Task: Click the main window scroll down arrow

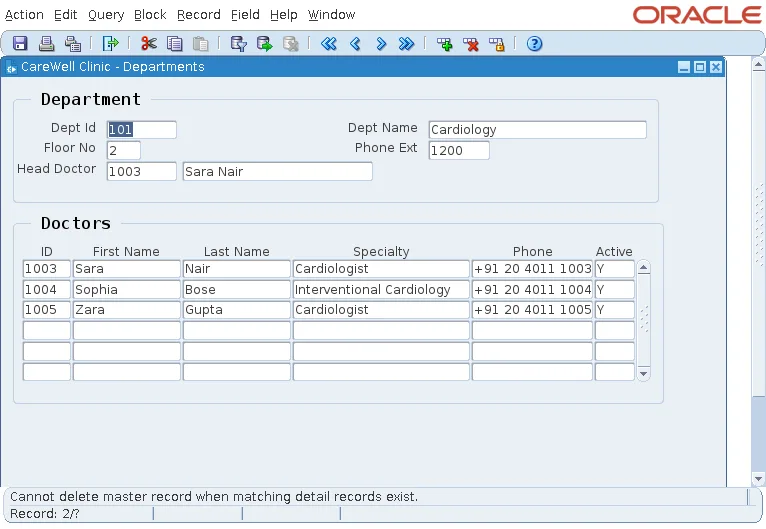Action: (x=758, y=479)
